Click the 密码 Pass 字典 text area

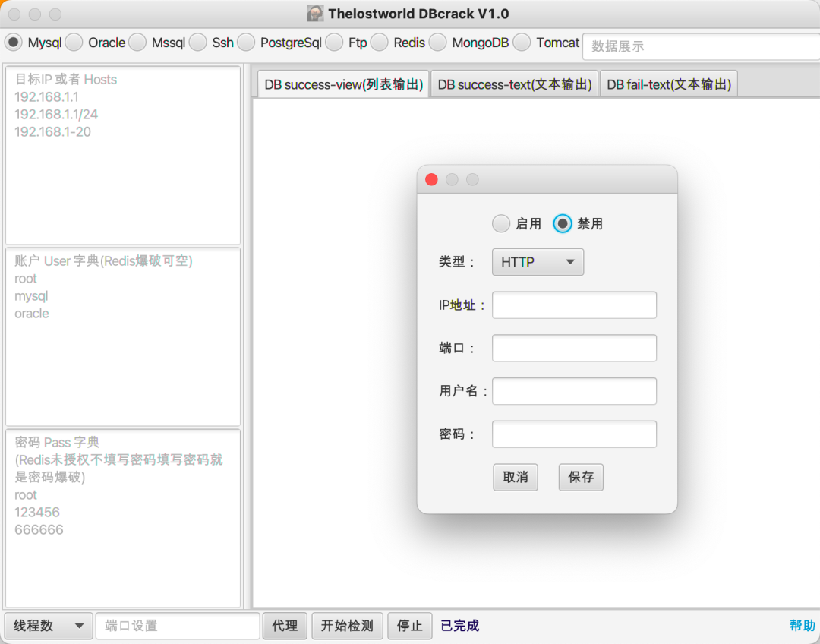point(123,519)
